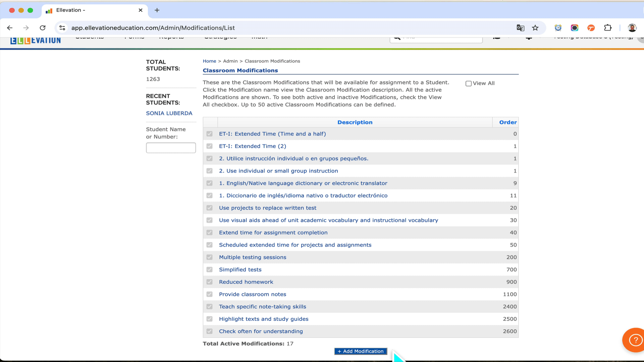Toggle checkbox for Reduced homework
Viewport: 644px width, 362px height.
pos(210,282)
